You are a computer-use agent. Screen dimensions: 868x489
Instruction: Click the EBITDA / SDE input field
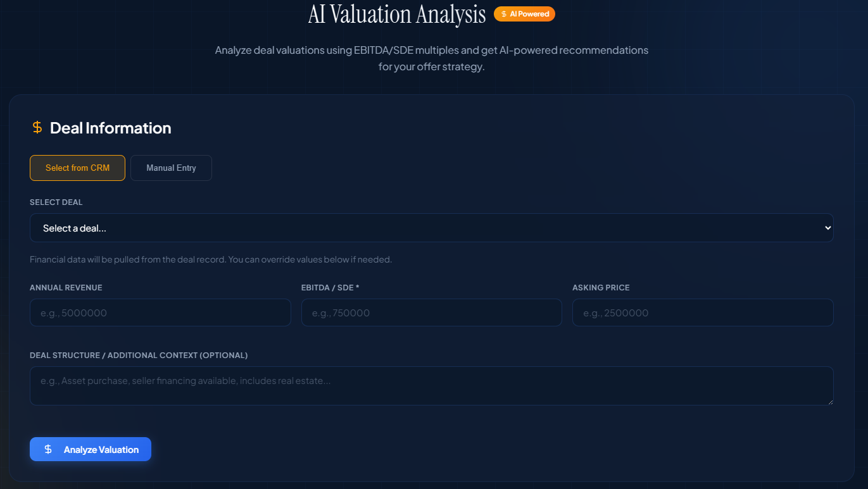[431, 313]
